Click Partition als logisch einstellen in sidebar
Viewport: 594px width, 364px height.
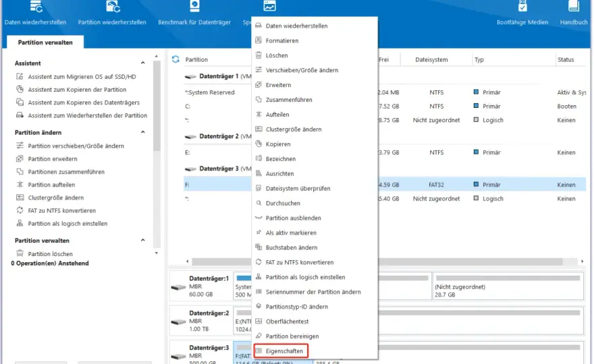61,223
